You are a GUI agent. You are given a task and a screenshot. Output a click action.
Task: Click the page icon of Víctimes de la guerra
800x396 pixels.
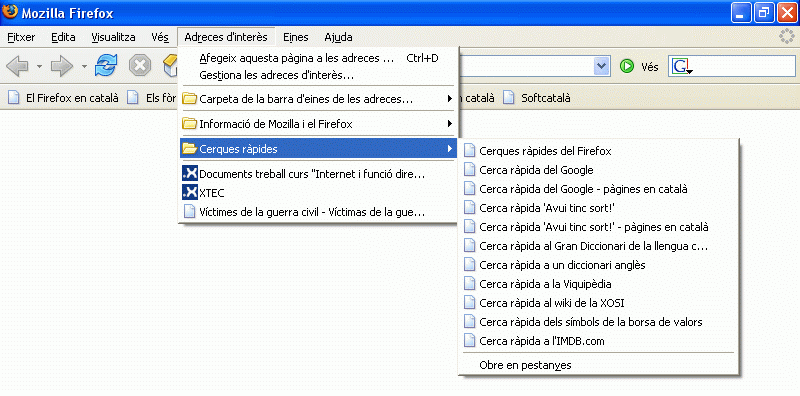coord(189,212)
